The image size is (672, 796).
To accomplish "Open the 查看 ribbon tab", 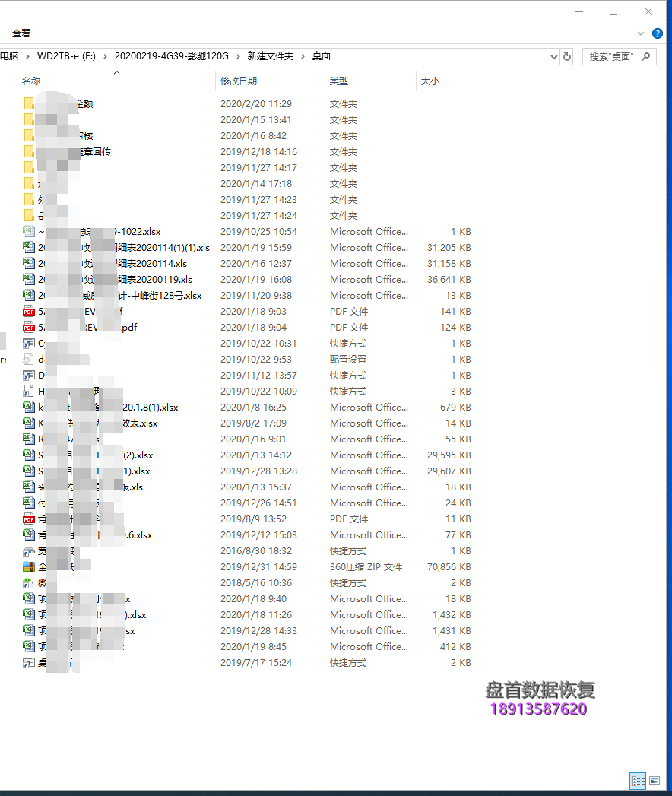I will [21, 33].
